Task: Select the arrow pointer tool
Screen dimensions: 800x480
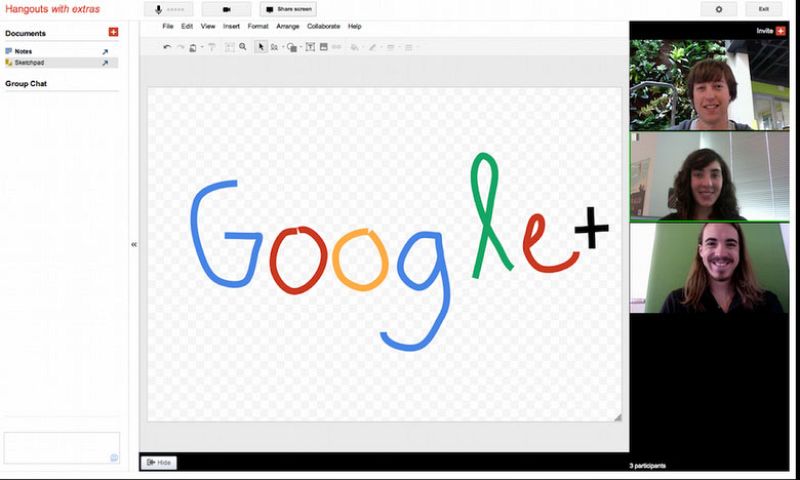Action: 260,47
